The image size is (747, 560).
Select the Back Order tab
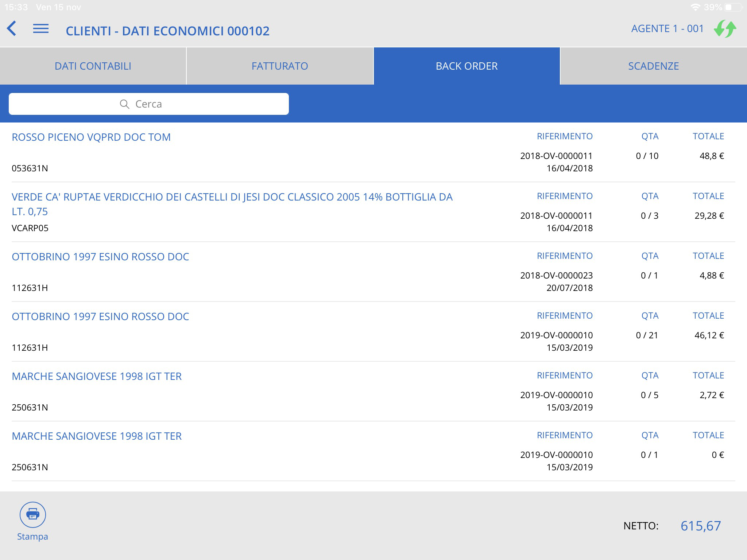[467, 66]
